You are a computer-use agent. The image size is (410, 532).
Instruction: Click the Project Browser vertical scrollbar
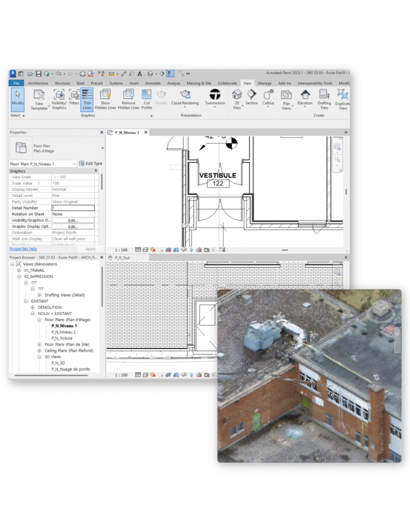coord(102,287)
